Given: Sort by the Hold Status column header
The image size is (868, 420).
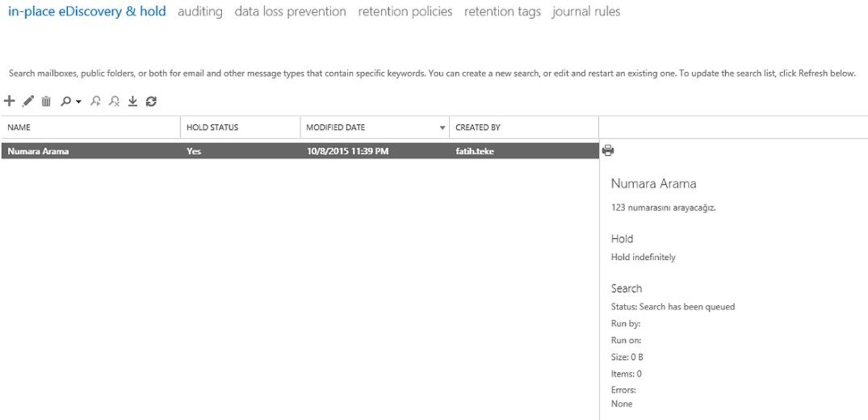Looking at the screenshot, I should 240,127.
